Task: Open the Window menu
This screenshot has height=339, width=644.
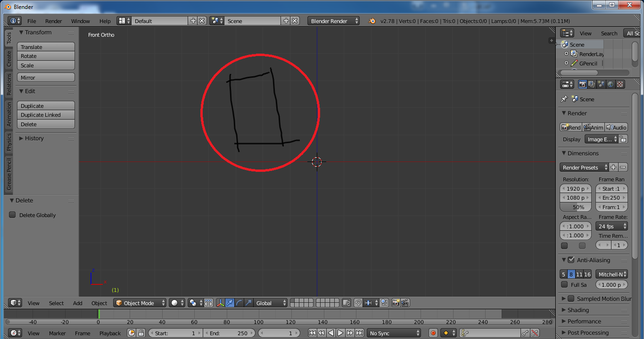Action: pos(81,21)
